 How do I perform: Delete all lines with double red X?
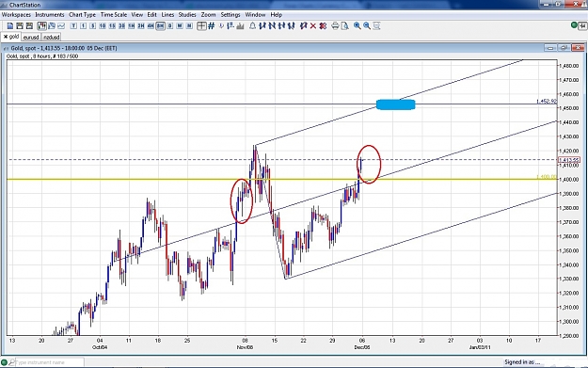click(x=323, y=26)
